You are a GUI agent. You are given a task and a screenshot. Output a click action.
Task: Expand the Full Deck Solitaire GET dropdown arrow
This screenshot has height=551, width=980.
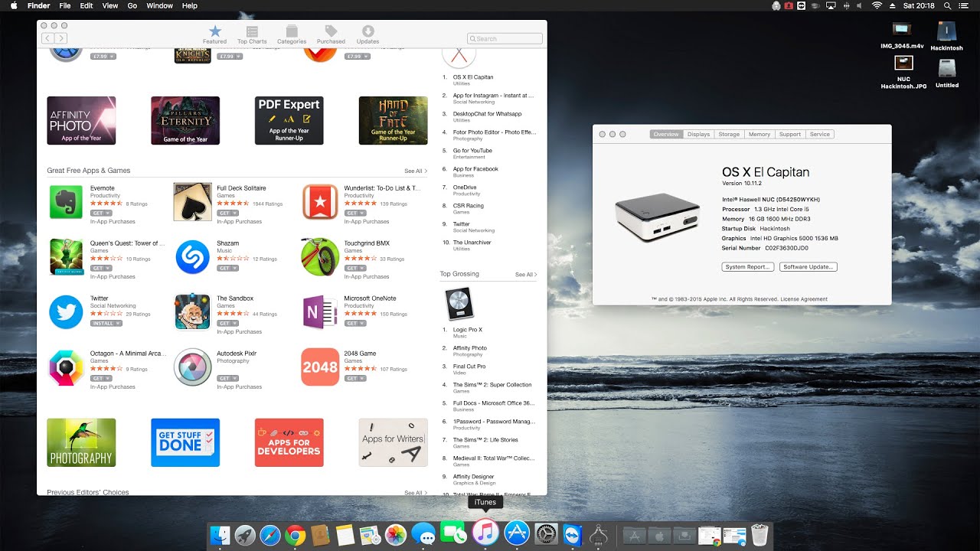[236, 213]
